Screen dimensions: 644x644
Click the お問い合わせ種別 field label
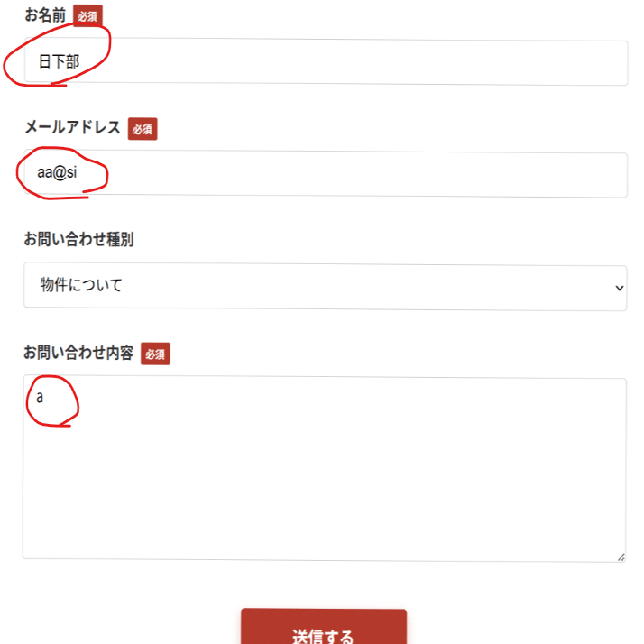[78, 239]
